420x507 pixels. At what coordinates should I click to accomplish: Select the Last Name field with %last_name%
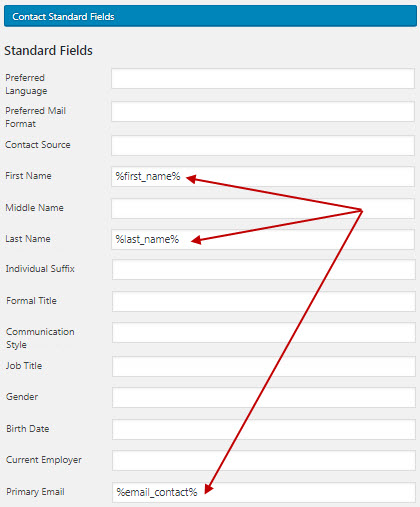[263, 240]
